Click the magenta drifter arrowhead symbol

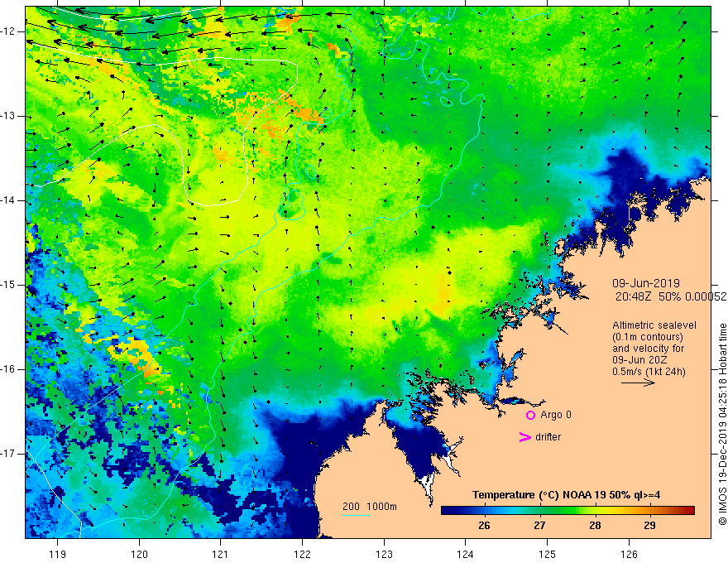[x=524, y=437]
